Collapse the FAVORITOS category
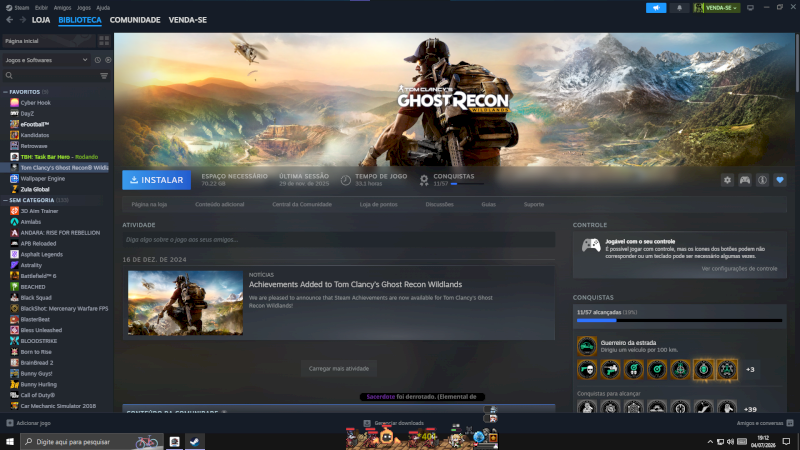The image size is (800, 450). tap(6, 92)
